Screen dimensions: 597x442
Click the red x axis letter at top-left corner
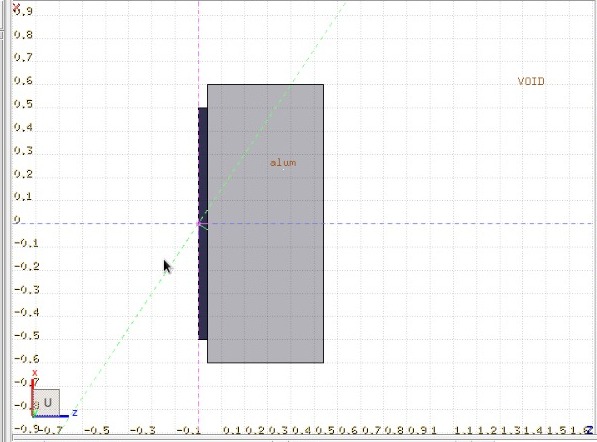16,7
